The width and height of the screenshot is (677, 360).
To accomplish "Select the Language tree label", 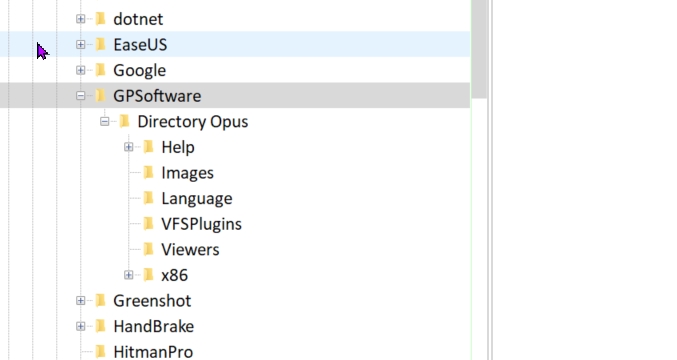I will tap(197, 199).
